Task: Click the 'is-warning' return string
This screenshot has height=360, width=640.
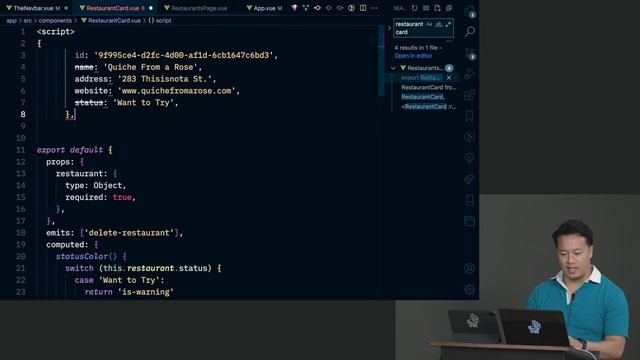Action: (x=146, y=292)
